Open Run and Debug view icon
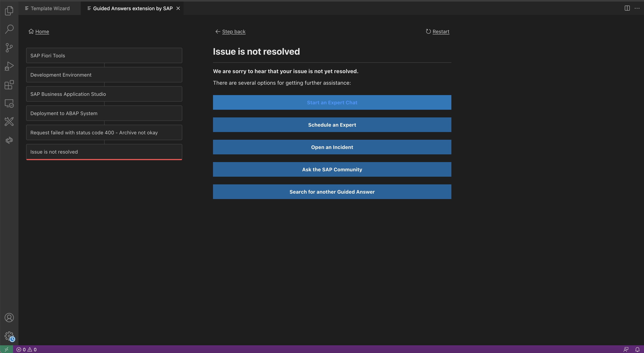644x353 pixels. tap(9, 66)
